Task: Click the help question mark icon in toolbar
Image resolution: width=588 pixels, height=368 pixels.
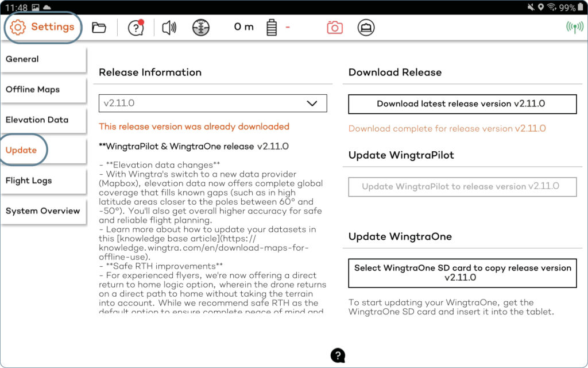Action: pyautogui.click(x=135, y=26)
